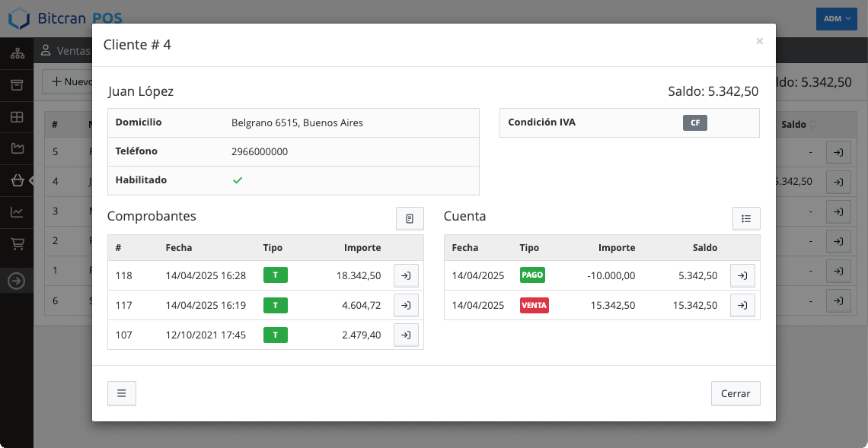The height and width of the screenshot is (448, 868).
Task: Open the shopping basket sidebar icon
Action: point(17,180)
